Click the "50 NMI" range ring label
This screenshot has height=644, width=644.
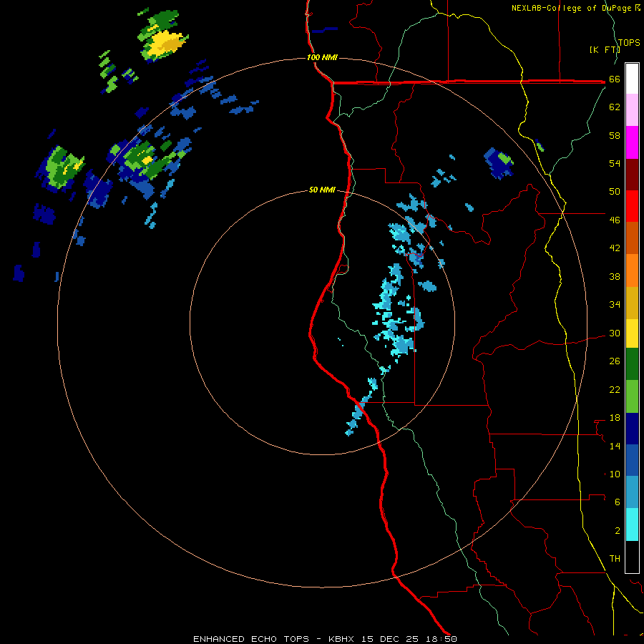pyautogui.click(x=322, y=190)
